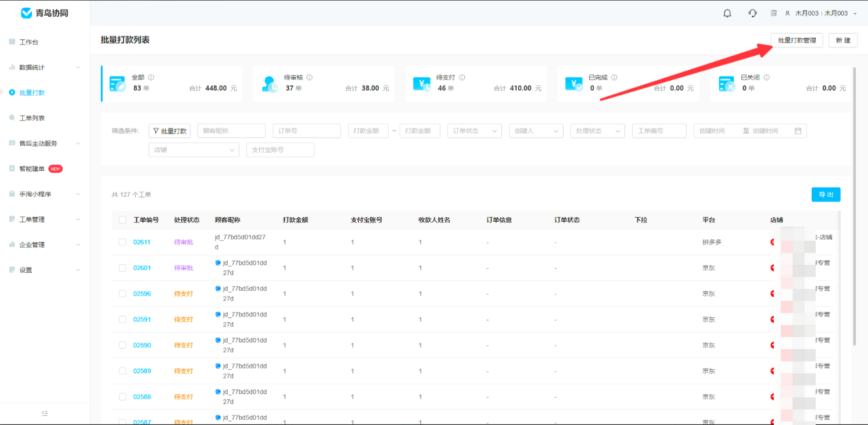The width and height of the screenshot is (868, 425).
Task: Expand the 数据统计 sidebar menu
Action: tap(78, 67)
